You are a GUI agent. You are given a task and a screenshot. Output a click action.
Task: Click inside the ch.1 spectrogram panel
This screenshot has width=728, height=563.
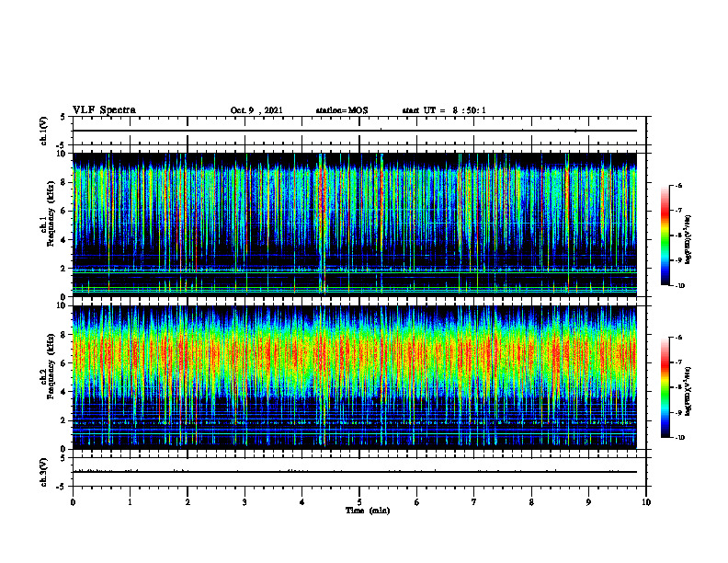click(355, 224)
